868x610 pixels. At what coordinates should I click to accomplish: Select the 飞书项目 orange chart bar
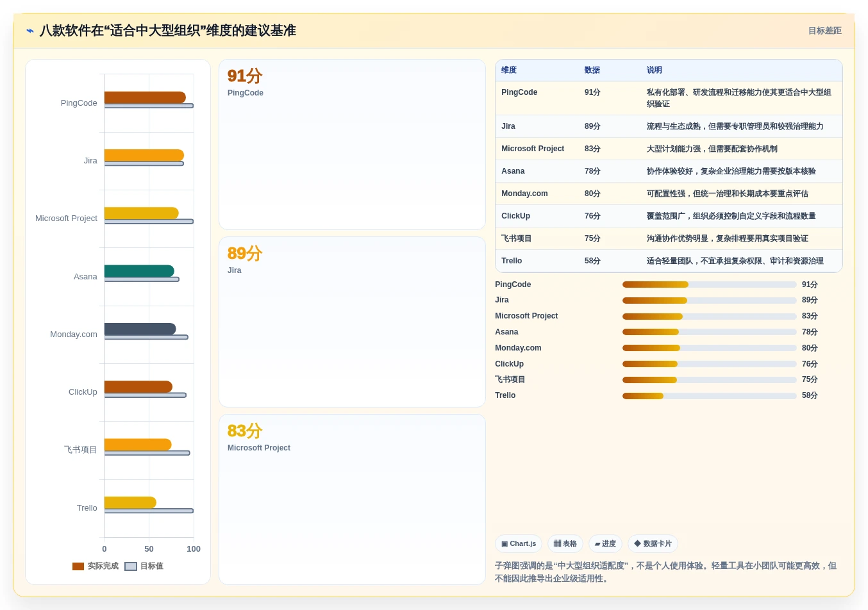[138, 445]
